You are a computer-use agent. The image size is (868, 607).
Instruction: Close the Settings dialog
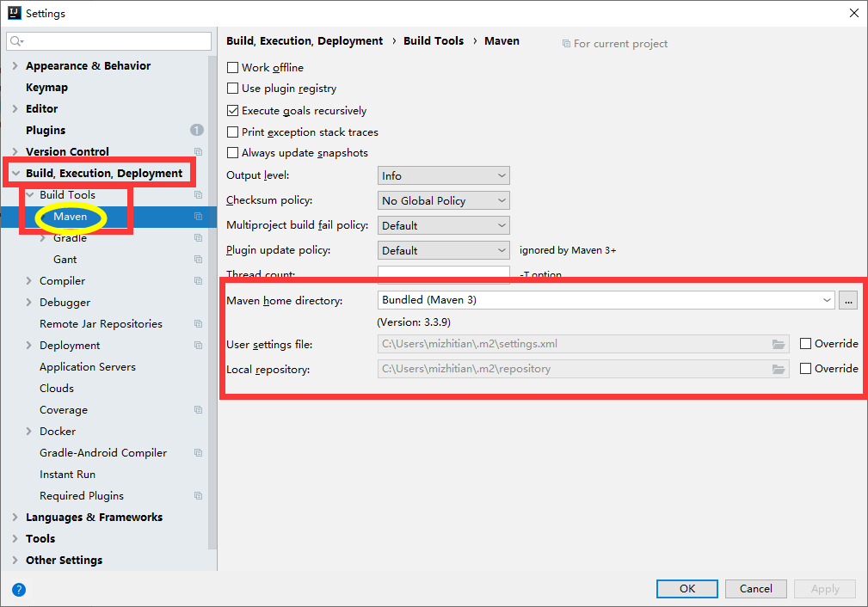(x=854, y=13)
